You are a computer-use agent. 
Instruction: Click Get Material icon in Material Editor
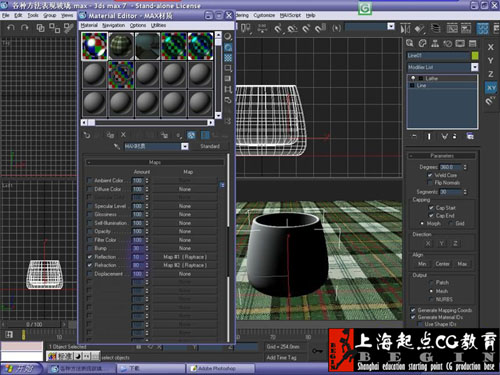click(87, 135)
